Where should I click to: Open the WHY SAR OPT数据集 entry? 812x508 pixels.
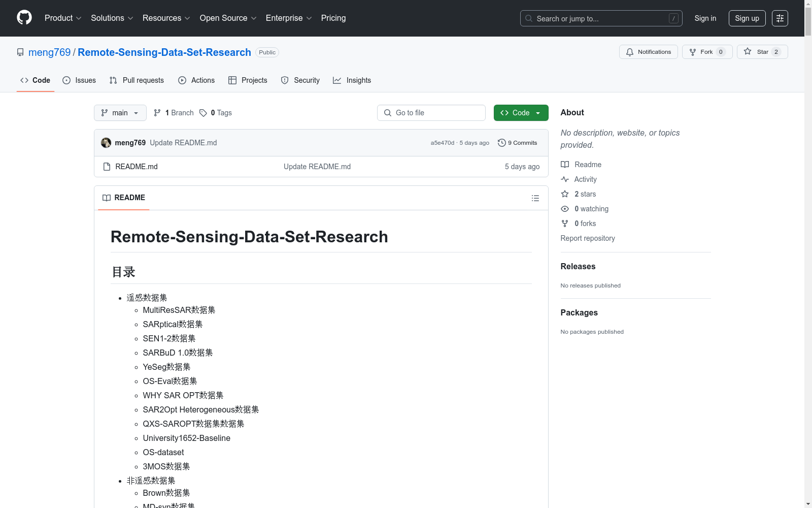tap(183, 395)
